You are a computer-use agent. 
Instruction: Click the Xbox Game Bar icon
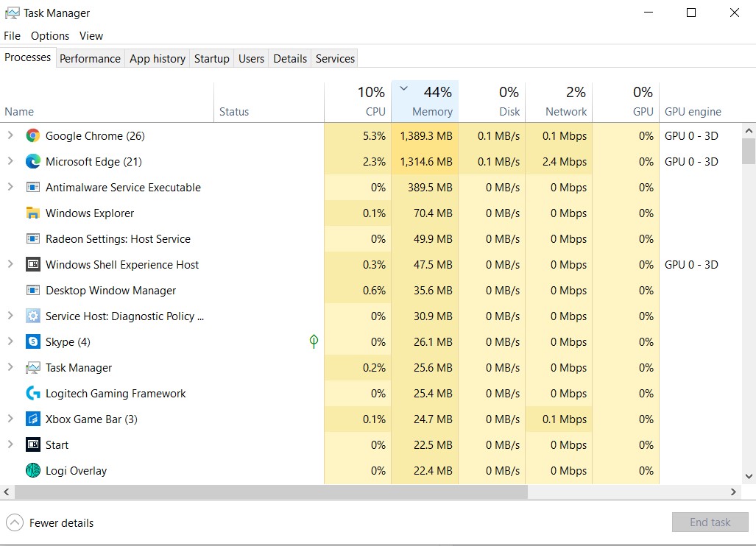point(33,419)
